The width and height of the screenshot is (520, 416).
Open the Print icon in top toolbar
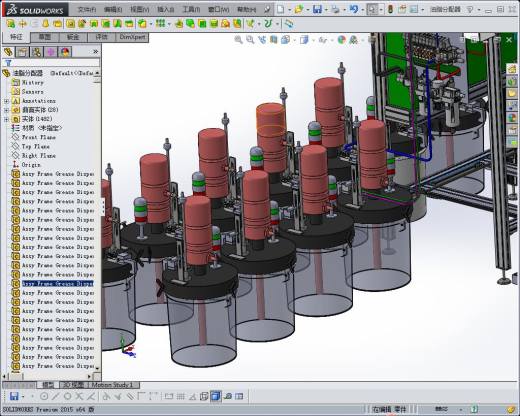pyautogui.click(x=335, y=10)
